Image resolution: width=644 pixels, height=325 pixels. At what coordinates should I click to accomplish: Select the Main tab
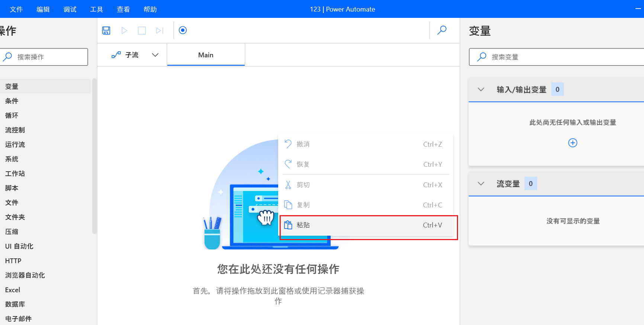(x=206, y=55)
